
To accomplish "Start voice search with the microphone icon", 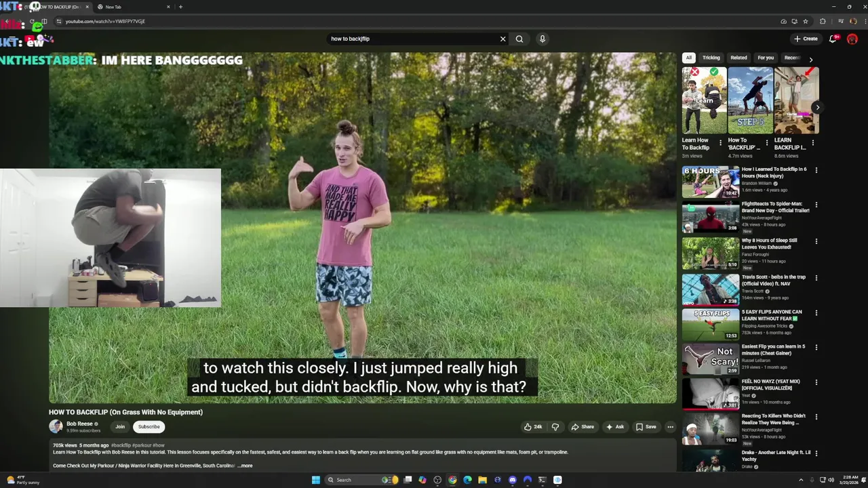I will (542, 39).
